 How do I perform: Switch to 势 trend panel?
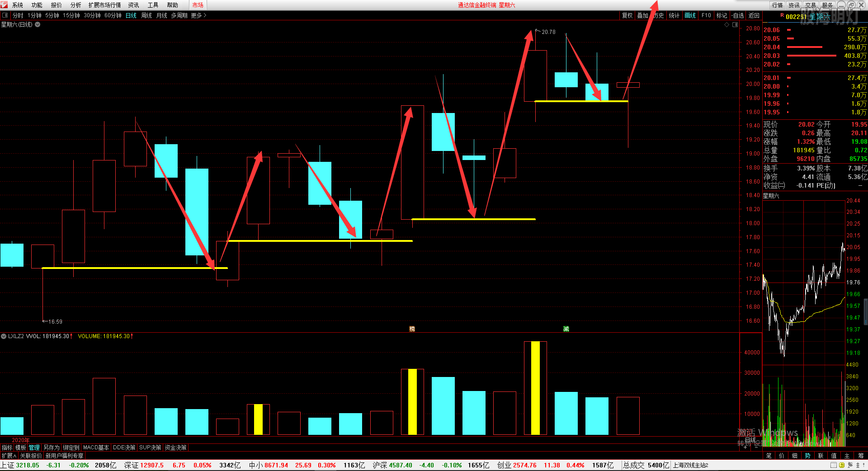click(808, 456)
